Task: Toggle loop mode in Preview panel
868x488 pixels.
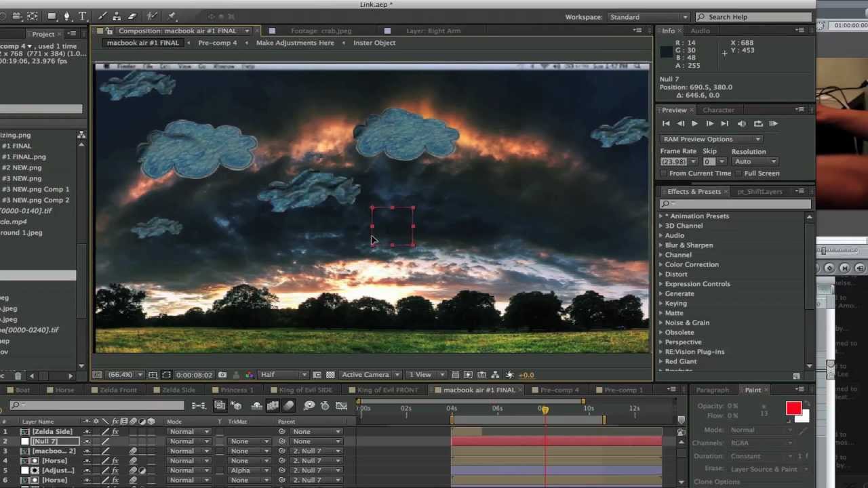Action: (x=758, y=123)
